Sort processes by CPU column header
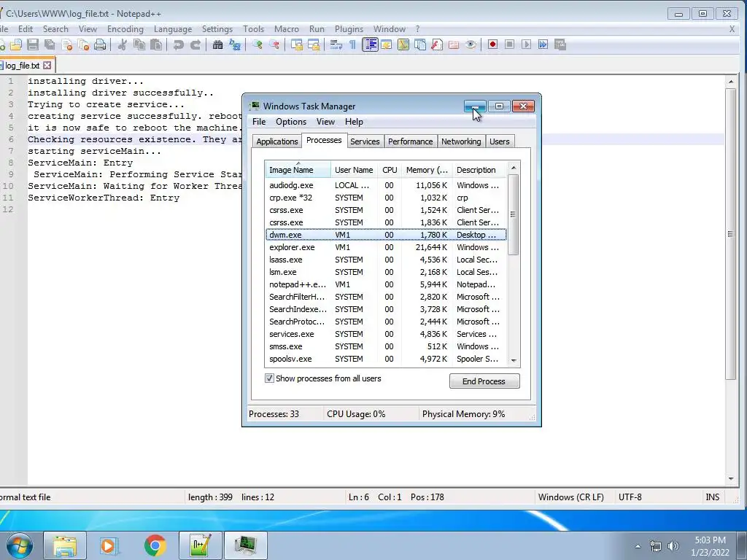Screen dimensions: 747x560 (x=390, y=169)
